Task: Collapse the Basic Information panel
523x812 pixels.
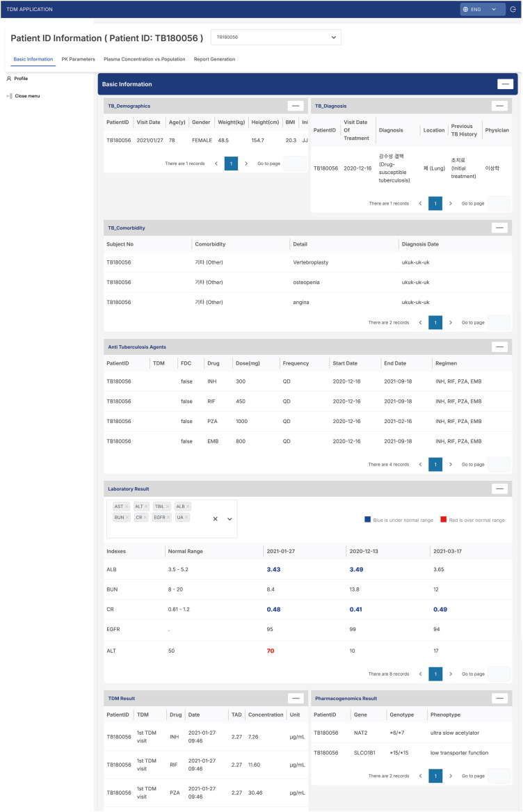Action: [x=505, y=84]
